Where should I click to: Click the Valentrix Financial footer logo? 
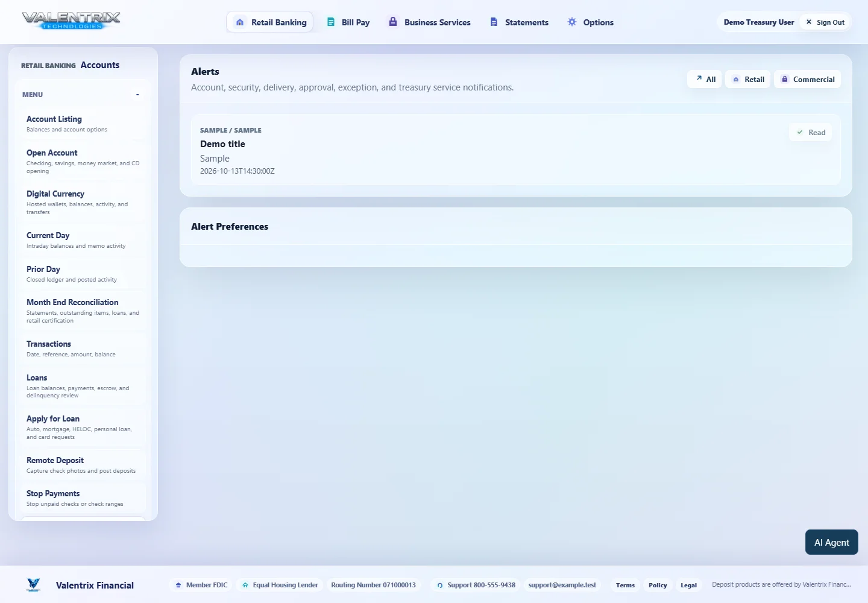[x=34, y=585]
